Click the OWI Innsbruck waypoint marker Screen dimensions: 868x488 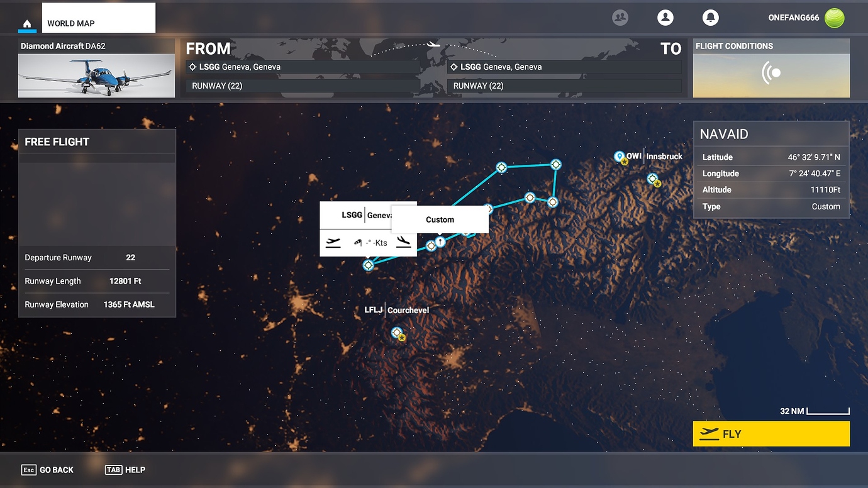tap(619, 156)
